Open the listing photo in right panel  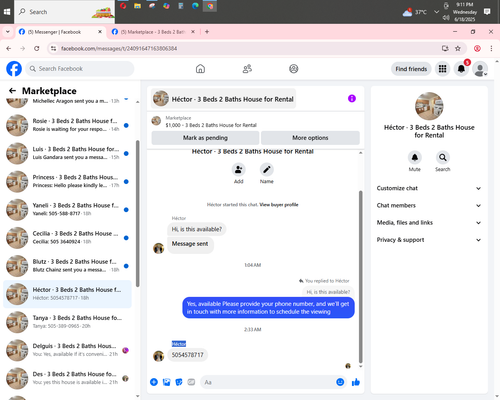pyautogui.click(x=429, y=106)
